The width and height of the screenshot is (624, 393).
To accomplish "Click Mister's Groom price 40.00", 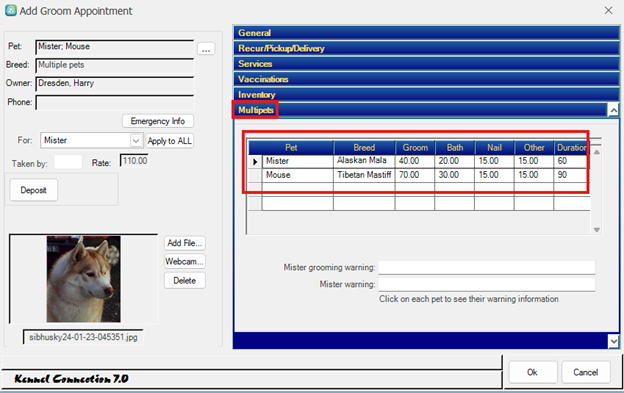I will tap(414, 161).
